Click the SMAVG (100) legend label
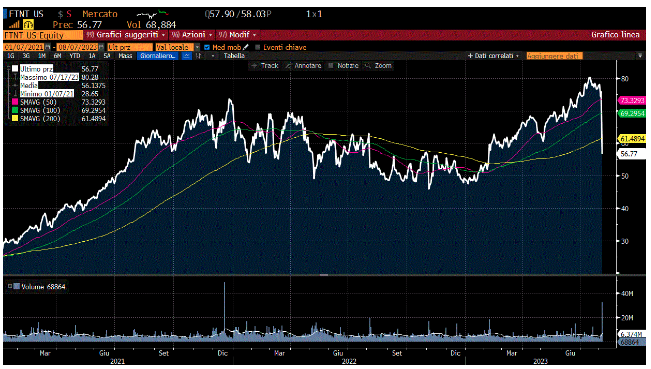Screen dimensions: 651x369 [x=40, y=110]
